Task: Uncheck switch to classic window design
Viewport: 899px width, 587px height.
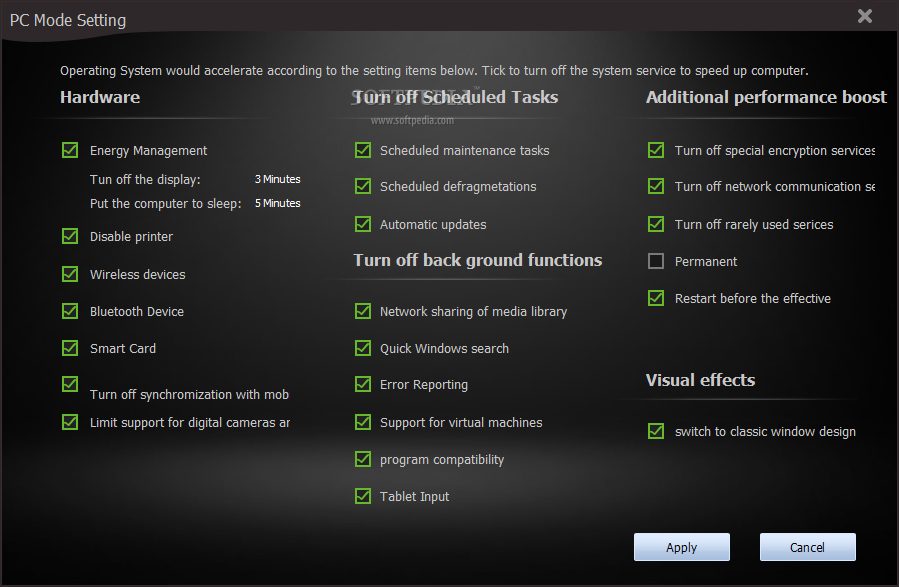Action: (656, 431)
